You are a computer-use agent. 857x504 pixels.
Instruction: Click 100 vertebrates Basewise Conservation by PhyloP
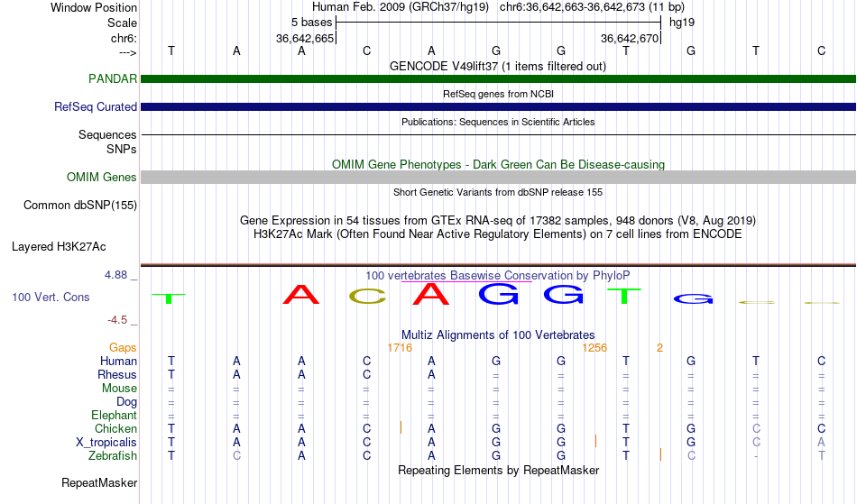(x=498, y=275)
